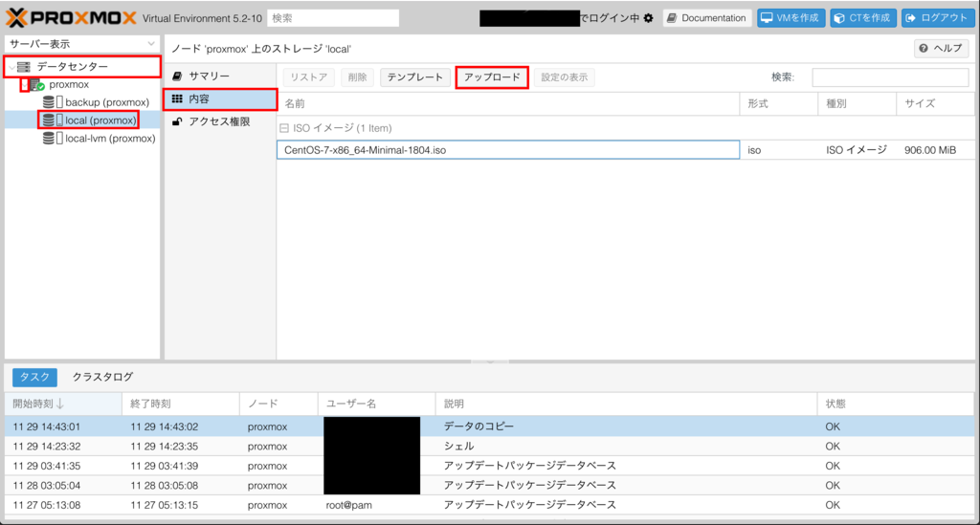Sort tasks by 状態 column
980x525 pixels.
[896, 404]
